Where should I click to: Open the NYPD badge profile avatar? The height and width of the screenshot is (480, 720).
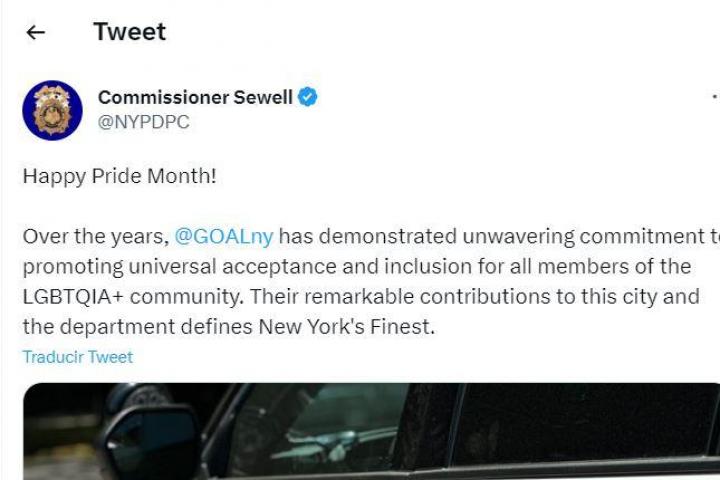tap(52, 110)
